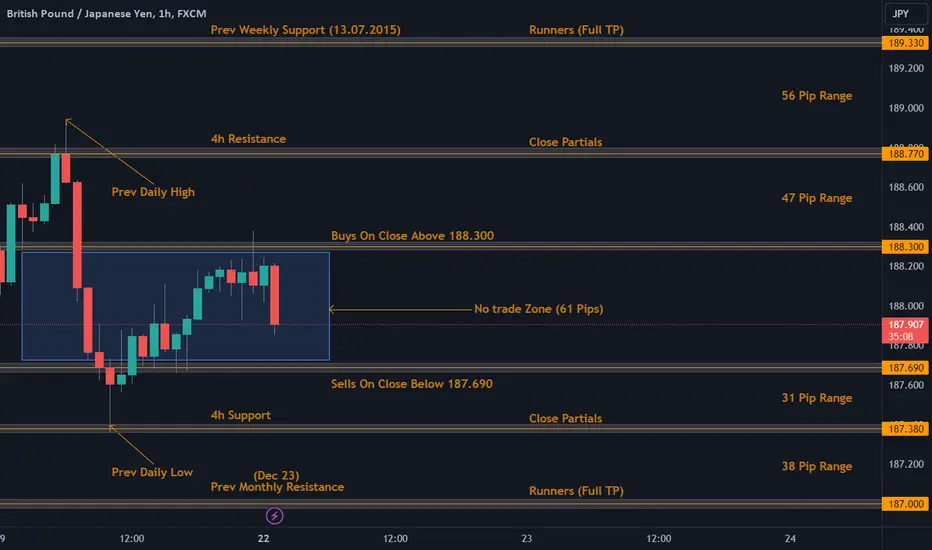Click the 22 date marker on time axis

(263, 538)
